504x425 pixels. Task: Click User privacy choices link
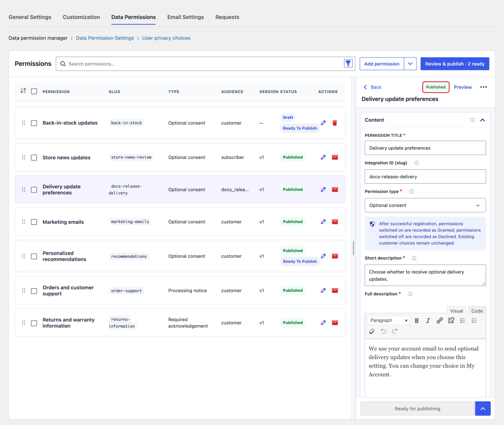166,38
